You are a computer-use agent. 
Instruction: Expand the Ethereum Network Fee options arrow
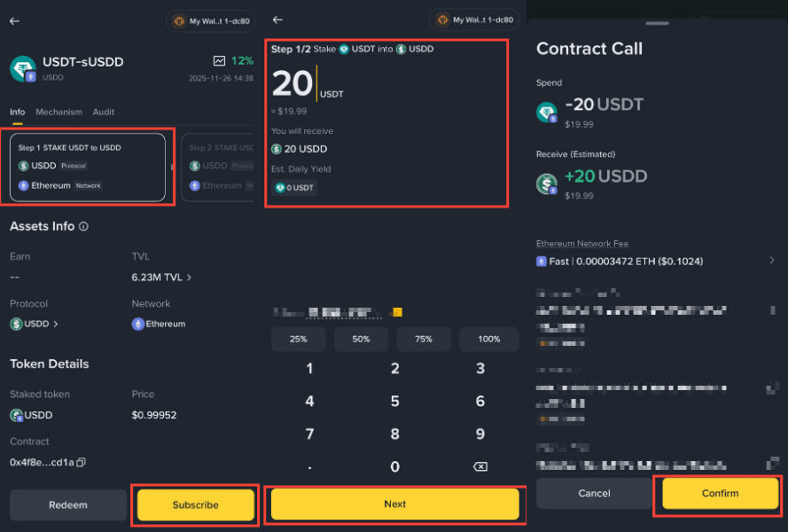[772, 261]
